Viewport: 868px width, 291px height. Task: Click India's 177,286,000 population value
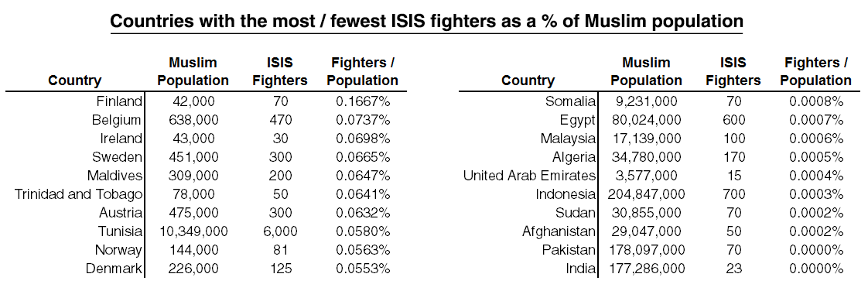click(647, 269)
